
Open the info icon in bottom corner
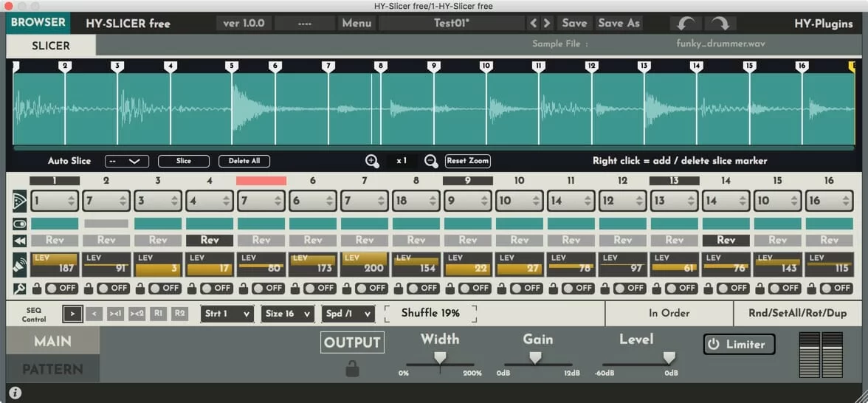pos(15,393)
